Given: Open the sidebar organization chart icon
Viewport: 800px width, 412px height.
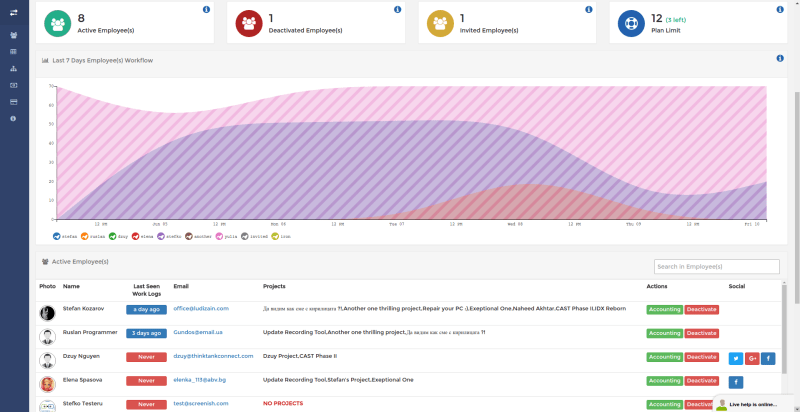Looking at the screenshot, I should point(13,68).
